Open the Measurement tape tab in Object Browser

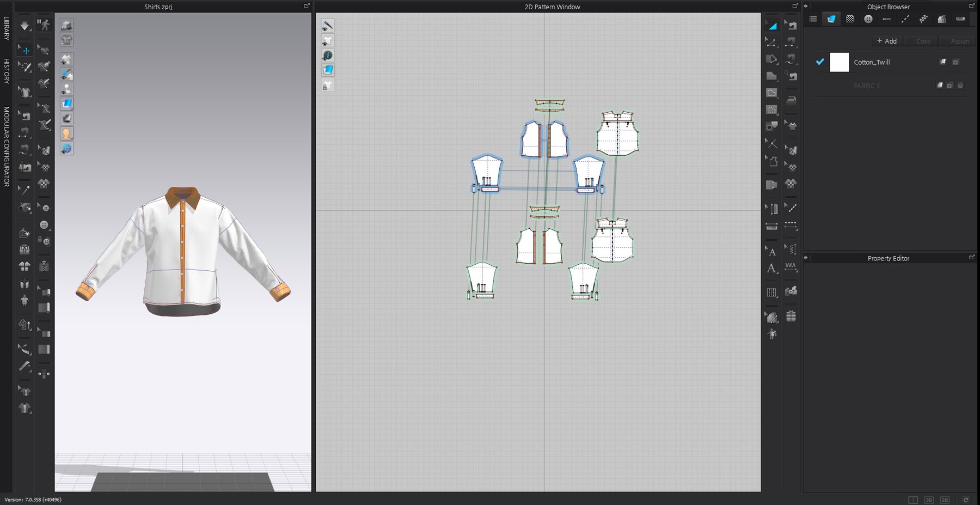tap(961, 19)
